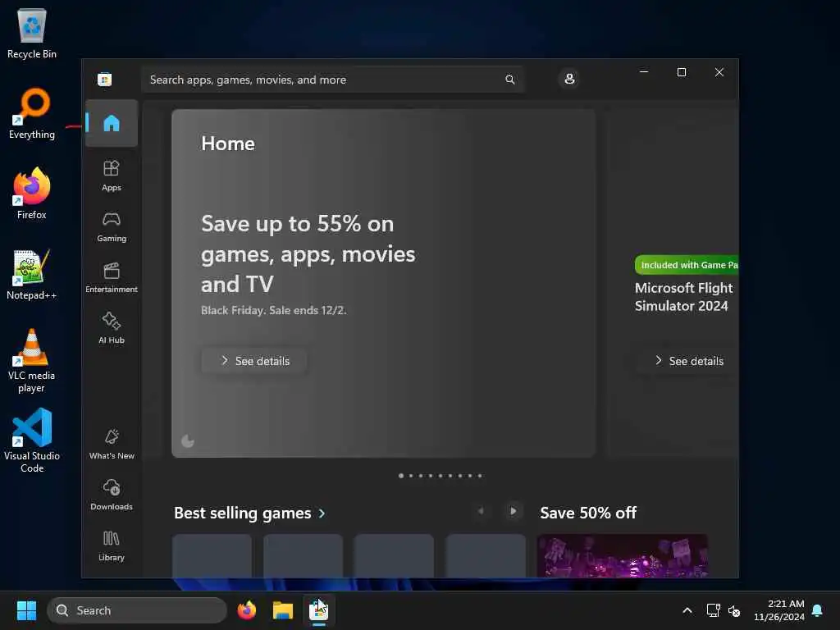
Task: Select the first carousel page dot
Action: click(401, 476)
